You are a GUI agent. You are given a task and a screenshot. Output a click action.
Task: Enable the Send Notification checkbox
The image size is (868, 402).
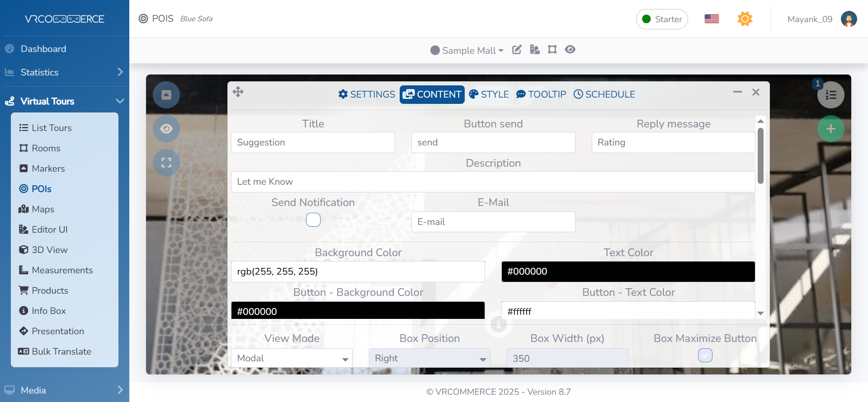[313, 220]
